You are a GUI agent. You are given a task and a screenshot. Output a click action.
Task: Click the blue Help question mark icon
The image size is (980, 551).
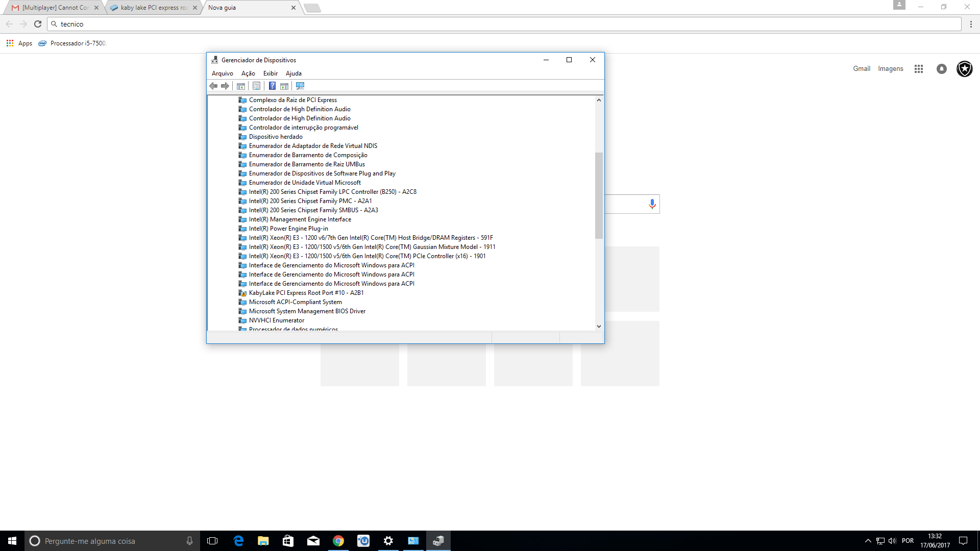(273, 86)
